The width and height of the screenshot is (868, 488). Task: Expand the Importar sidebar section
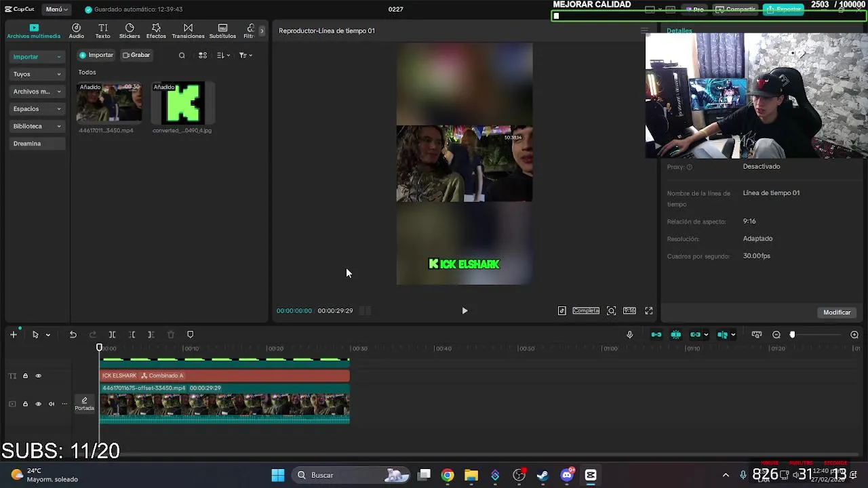coord(37,57)
